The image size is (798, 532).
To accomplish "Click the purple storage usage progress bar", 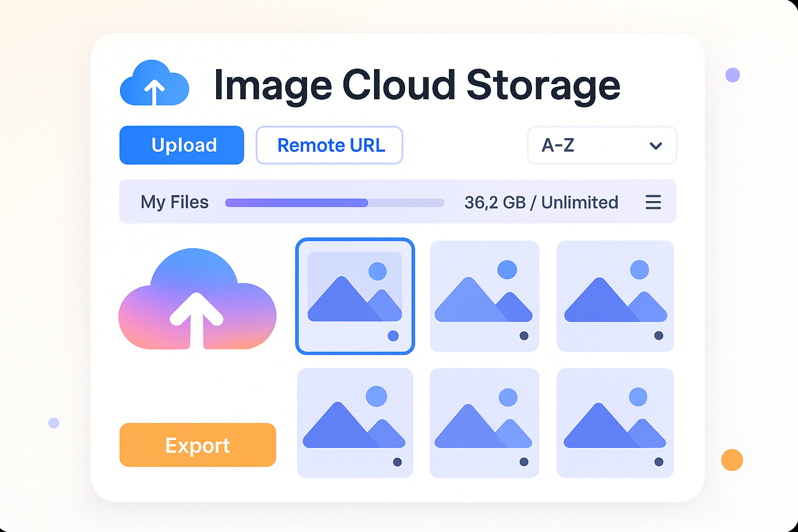I will pos(296,203).
